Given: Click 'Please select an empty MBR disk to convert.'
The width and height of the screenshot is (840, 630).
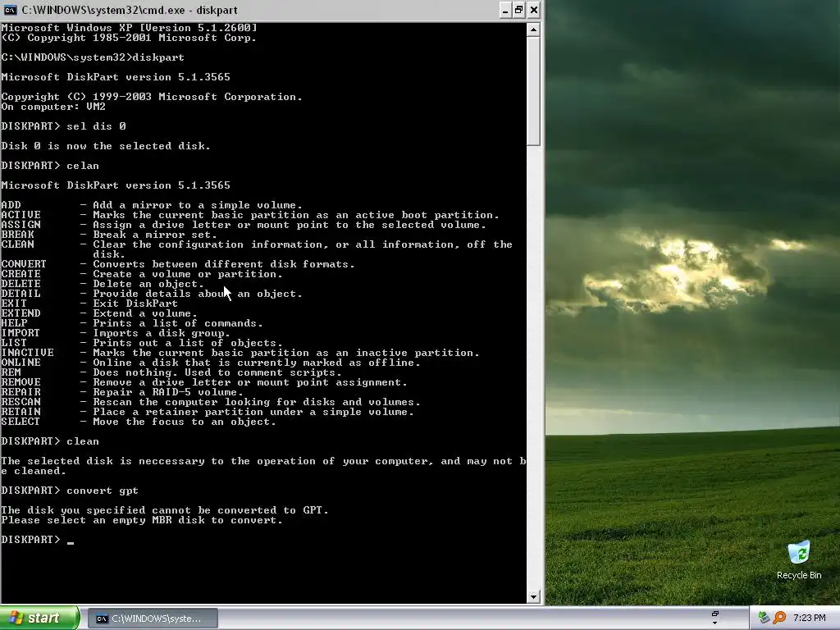Looking at the screenshot, I should tap(141, 520).
